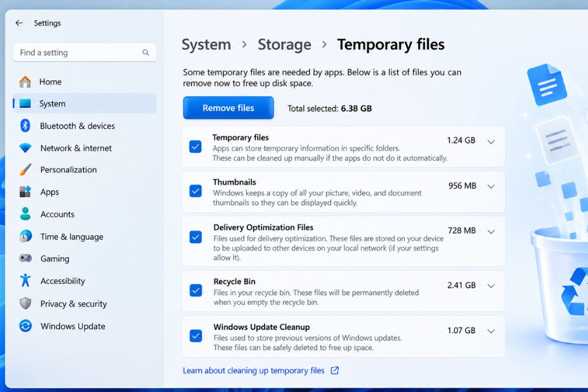The width and height of the screenshot is (588, 392).
Task: Expand the Windows Update Cleanup chevron
Action: coord(491,331)
